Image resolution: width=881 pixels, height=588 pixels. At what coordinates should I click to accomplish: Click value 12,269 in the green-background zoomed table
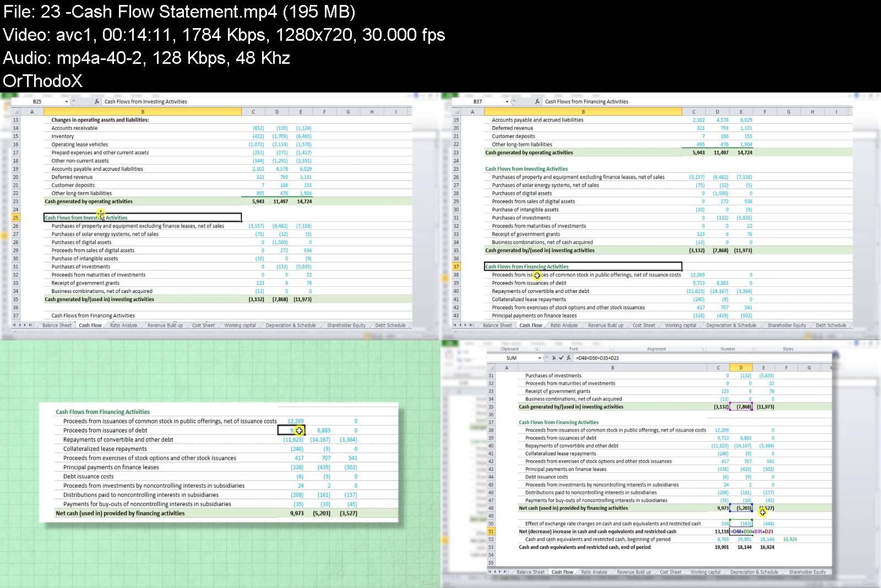pos(295,421)
